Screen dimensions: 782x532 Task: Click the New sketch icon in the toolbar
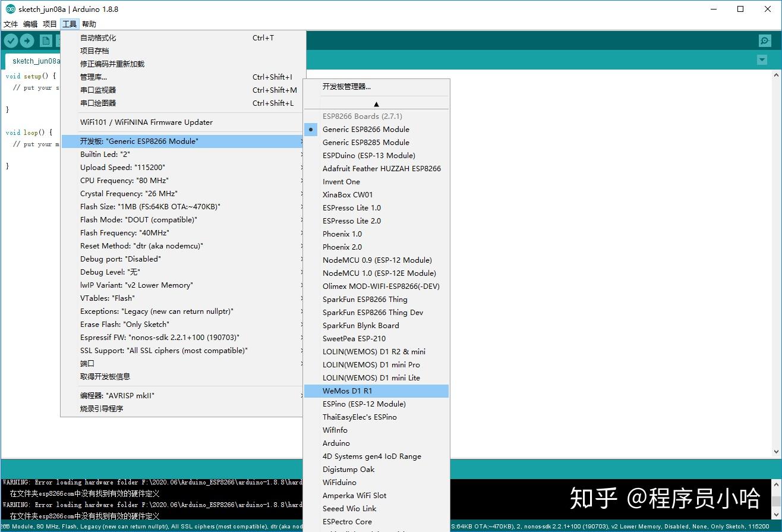(46, 40)
